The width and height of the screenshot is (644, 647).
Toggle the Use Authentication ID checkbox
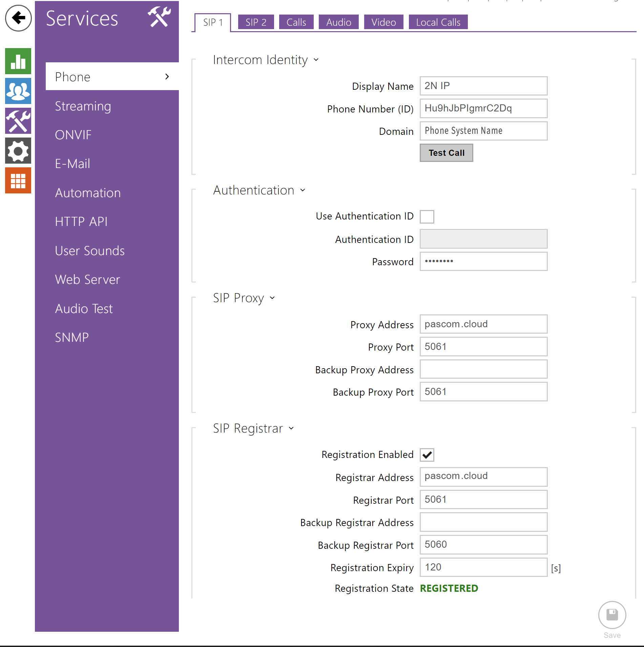(x=427, y=216)
